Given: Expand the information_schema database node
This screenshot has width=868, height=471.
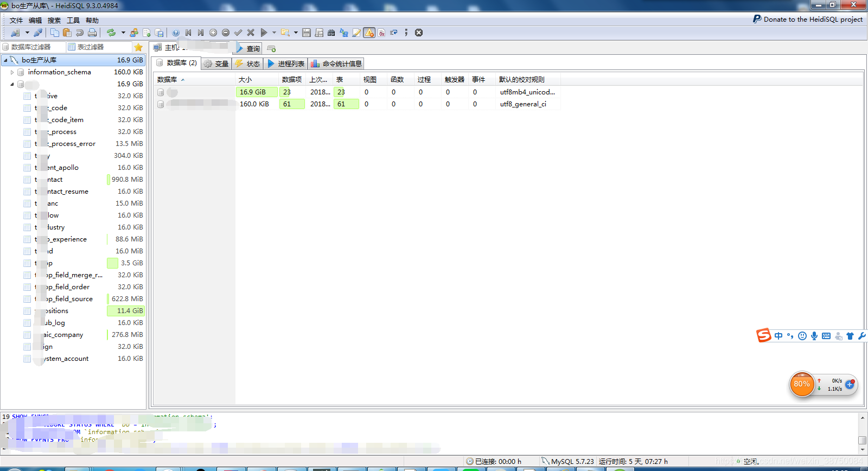Looking at the screenshot, I should pyautogui.click(x=12, y=72).
